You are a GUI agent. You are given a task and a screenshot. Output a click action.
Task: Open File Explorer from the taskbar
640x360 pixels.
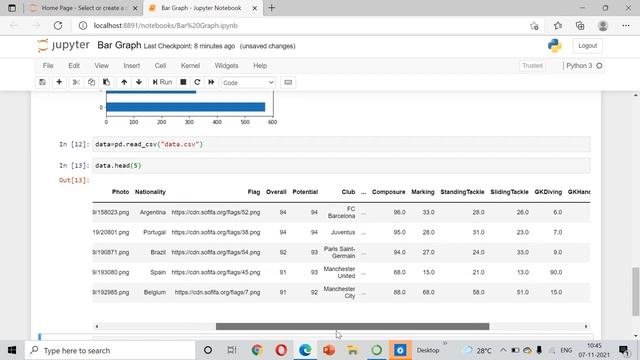pos(353,350)
